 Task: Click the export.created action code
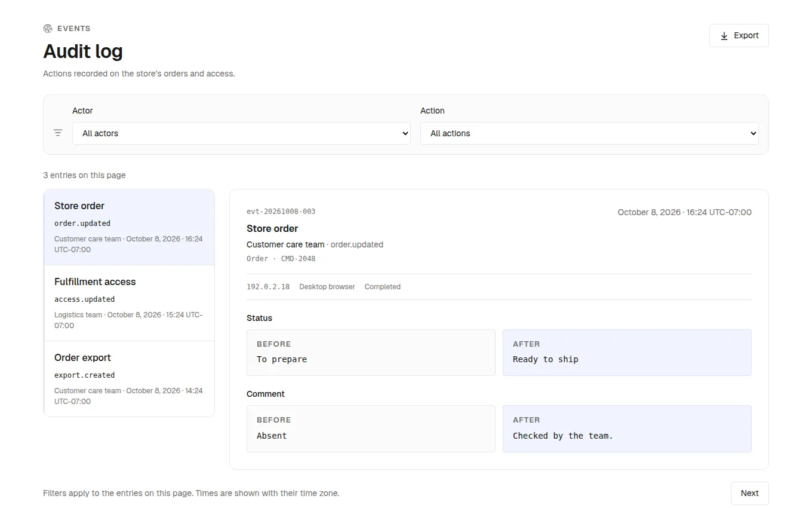[x=85, y=375]
